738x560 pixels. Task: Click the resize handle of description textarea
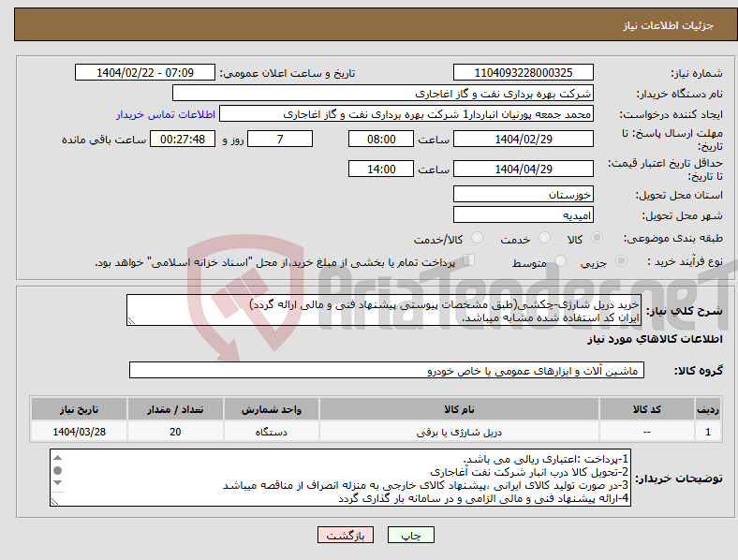pos(131,321)
